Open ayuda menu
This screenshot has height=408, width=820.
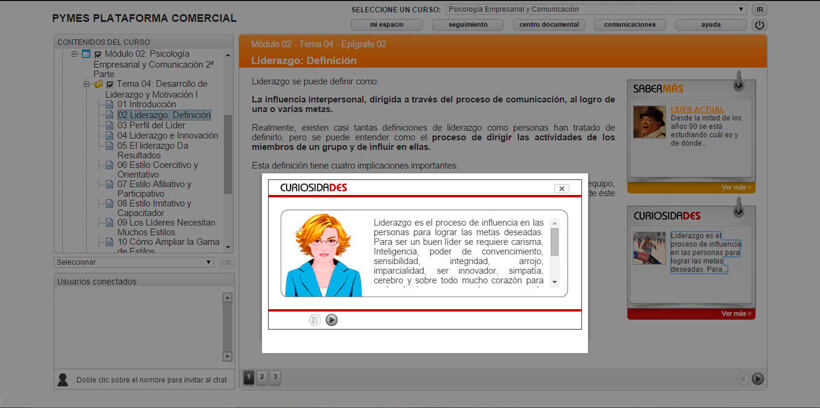[x=711, y=25]
